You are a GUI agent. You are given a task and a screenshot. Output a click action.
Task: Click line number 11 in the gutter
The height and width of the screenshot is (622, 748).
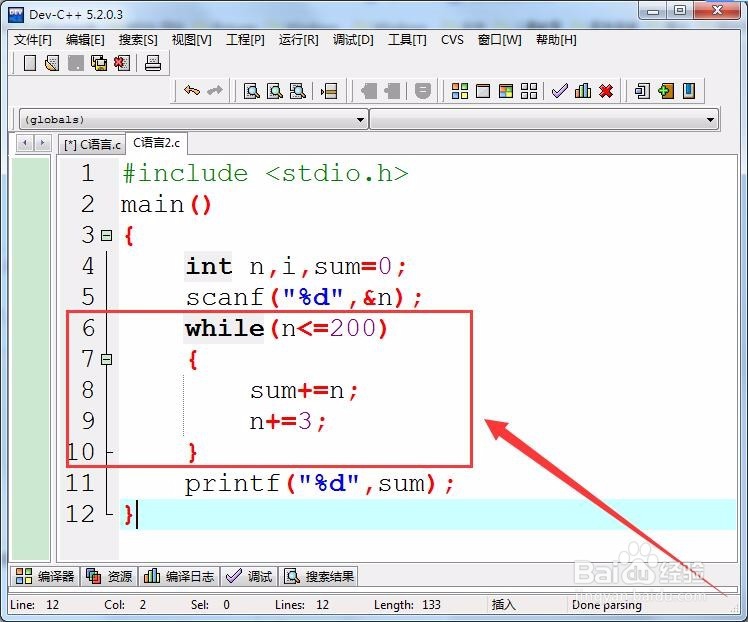coord(80,483)
